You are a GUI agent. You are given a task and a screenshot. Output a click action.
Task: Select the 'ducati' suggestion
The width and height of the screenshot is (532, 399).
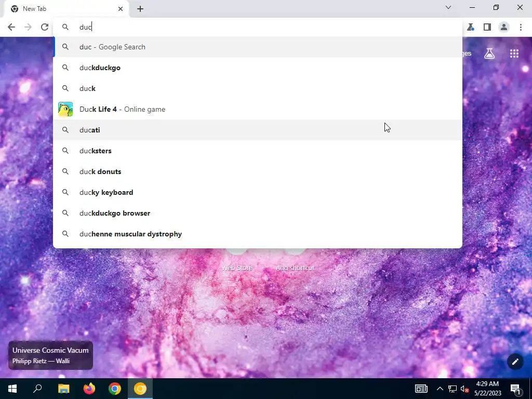click(258, 130)
